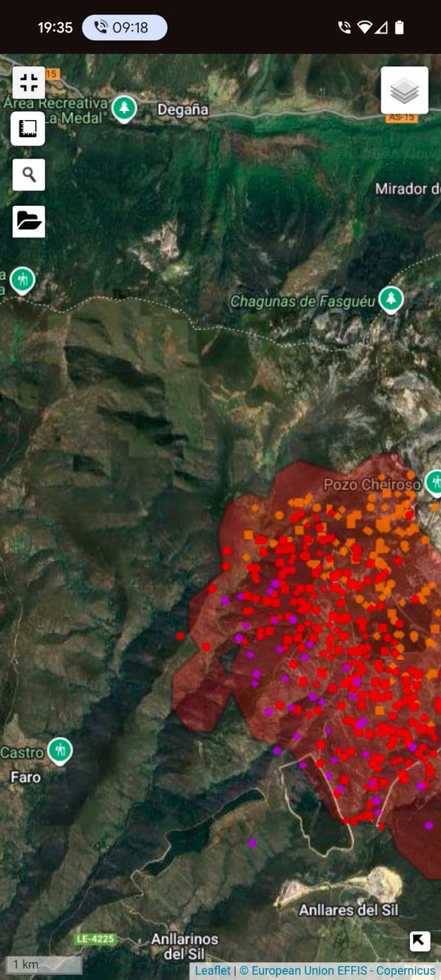Tap the Mirador label on the map

tap(407, 189)
